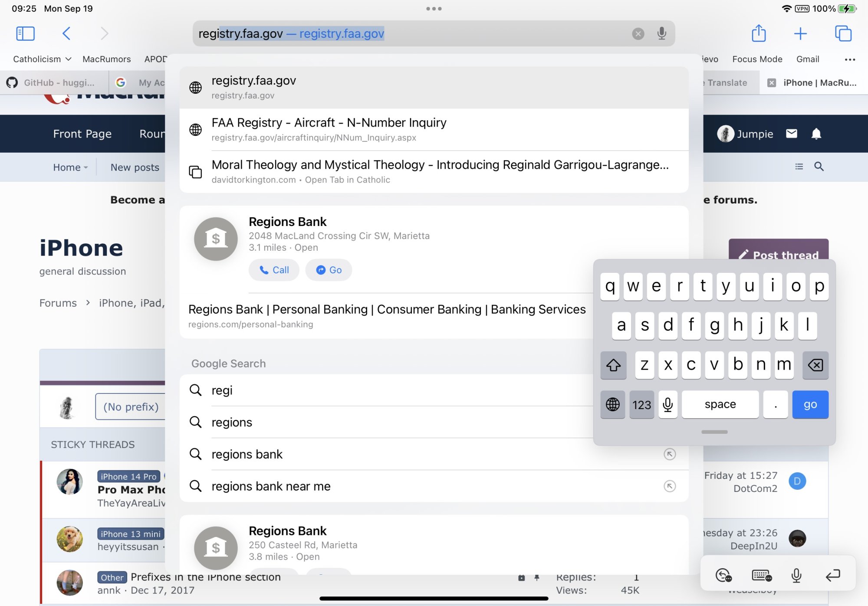Switch keyboard language with globe key
Viewport: 868px width, 606px height.
click(x=612, y=404)
